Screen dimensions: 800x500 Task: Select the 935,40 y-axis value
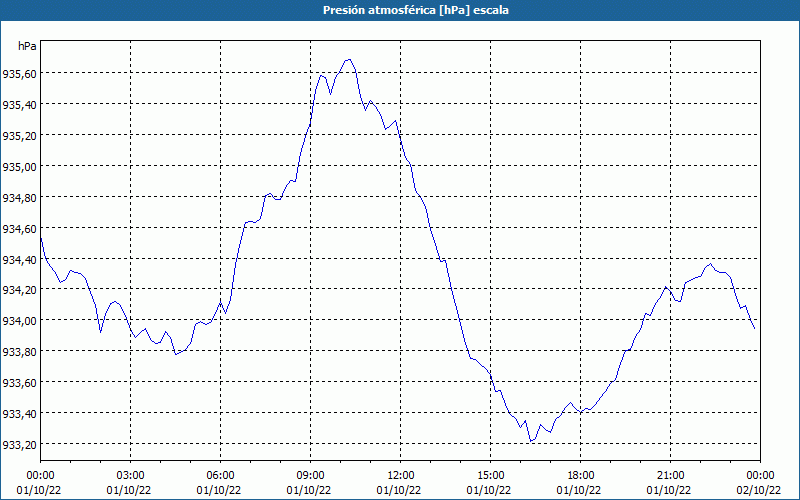point(19,105)
